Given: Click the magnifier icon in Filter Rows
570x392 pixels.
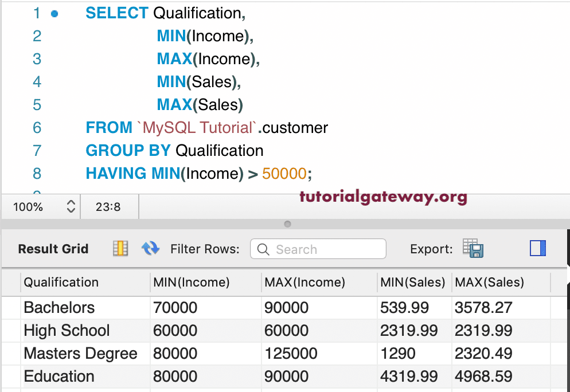Looking at the screenshot, I should pos(263,249).
